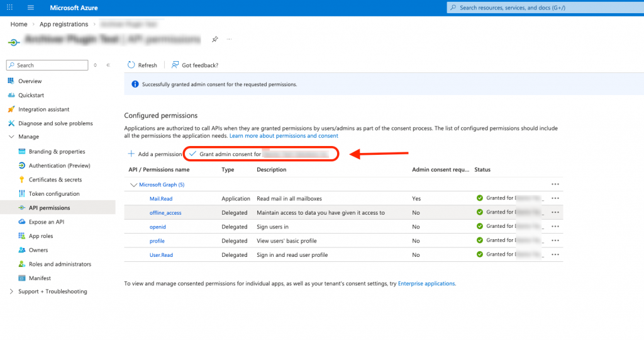The image size is (644, 340).
Task: Open the Mail.Read permission
Action: coord(160,198)
